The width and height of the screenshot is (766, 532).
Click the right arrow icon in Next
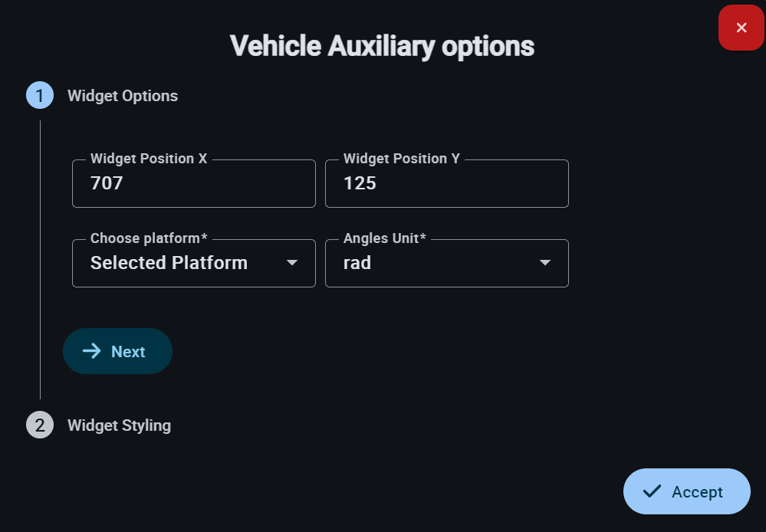[x=92, y=351]
